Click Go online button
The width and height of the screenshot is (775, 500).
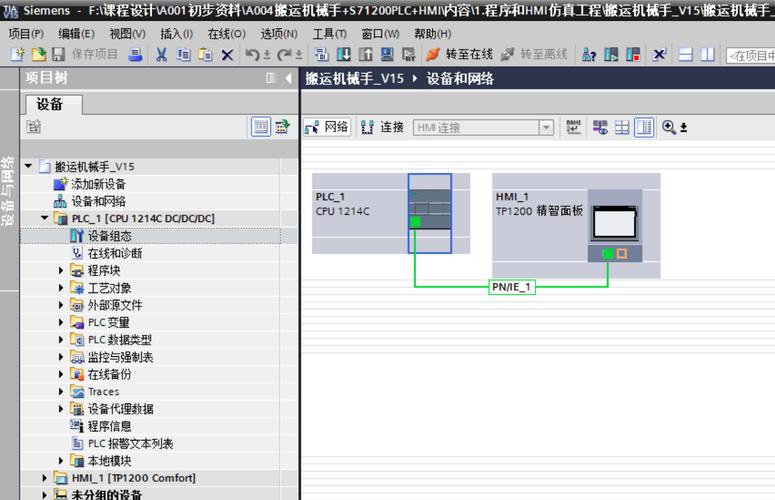pyautogui.click(x=460, y=54)
